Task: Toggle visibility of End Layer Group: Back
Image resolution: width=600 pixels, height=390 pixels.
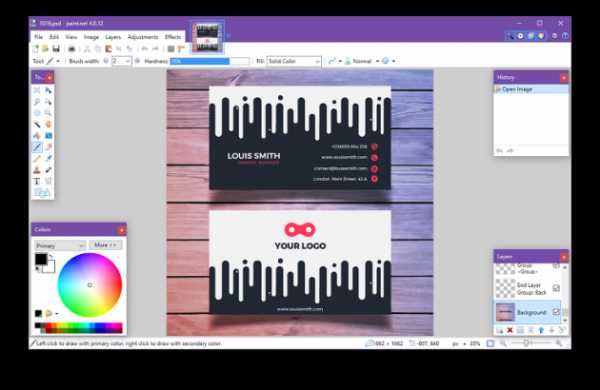Action: (x=556, y=288)
